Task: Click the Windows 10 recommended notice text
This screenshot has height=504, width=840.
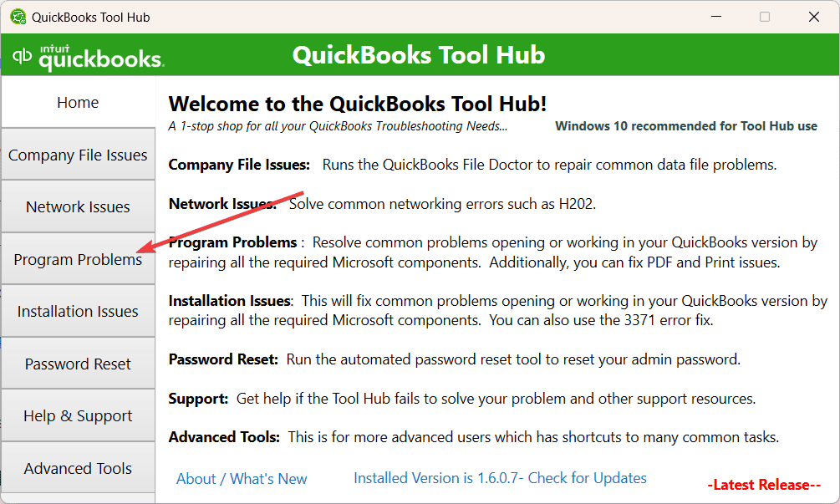Action: point(686,126)
